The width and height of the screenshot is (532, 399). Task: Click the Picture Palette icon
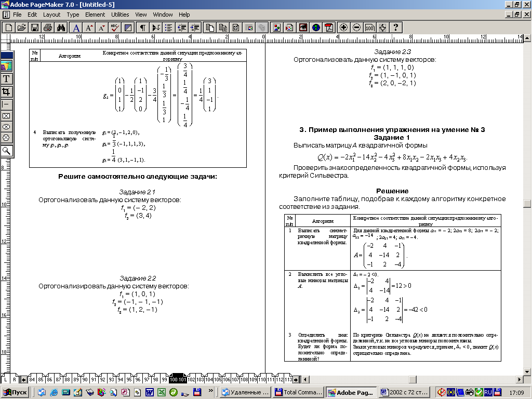(x=249, y=28)
